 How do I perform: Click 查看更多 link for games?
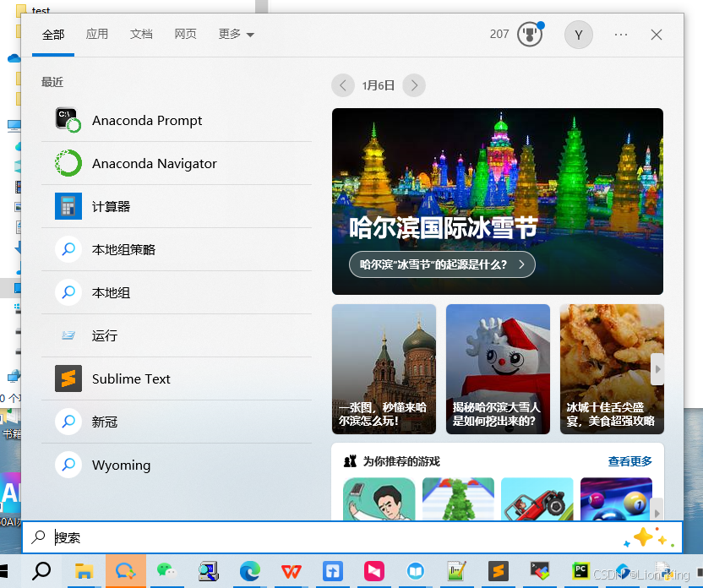pyautogui.click(x=629, y=461)
